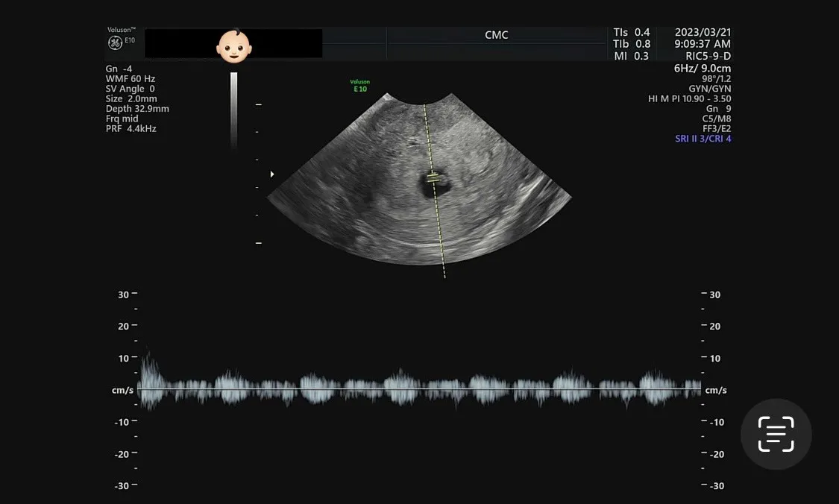The image size is (839, 504).
Task: Click the 30 label on left velocity scale
Action: point(124,294)
